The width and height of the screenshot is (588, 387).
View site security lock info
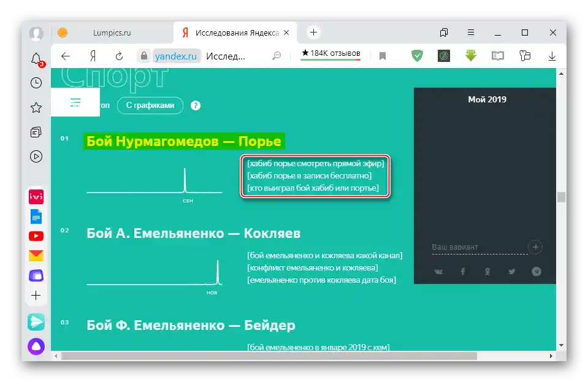click(144, 56)
